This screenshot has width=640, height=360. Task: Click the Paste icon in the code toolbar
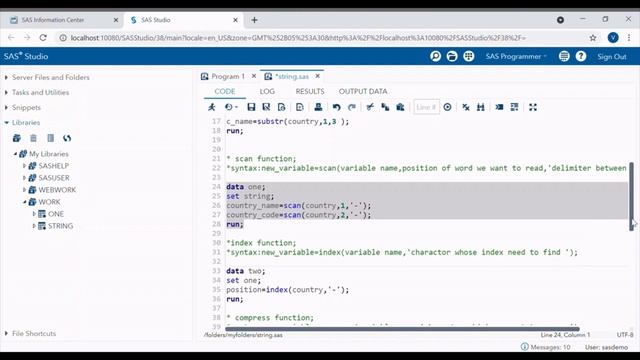400,107
